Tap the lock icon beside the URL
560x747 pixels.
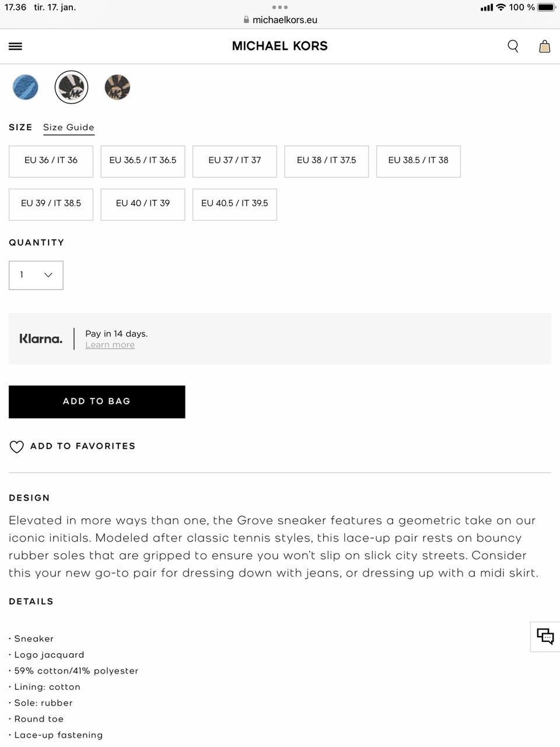click(x=246, y=20)
